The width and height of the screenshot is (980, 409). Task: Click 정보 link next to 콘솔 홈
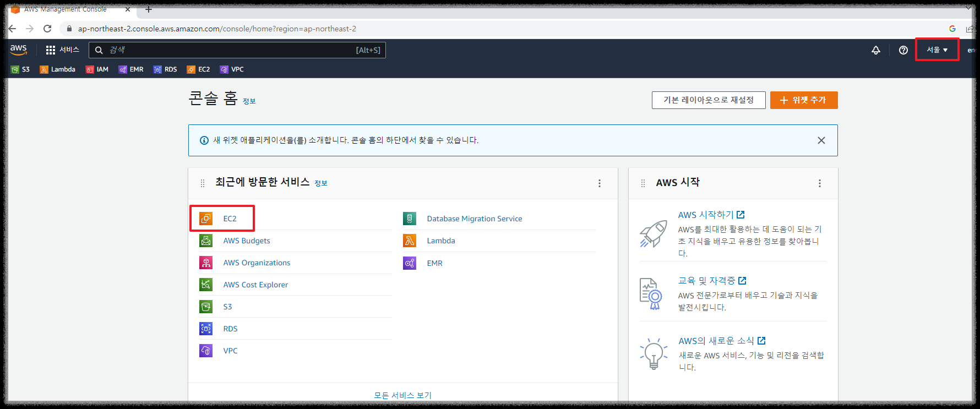click(249, 101)
